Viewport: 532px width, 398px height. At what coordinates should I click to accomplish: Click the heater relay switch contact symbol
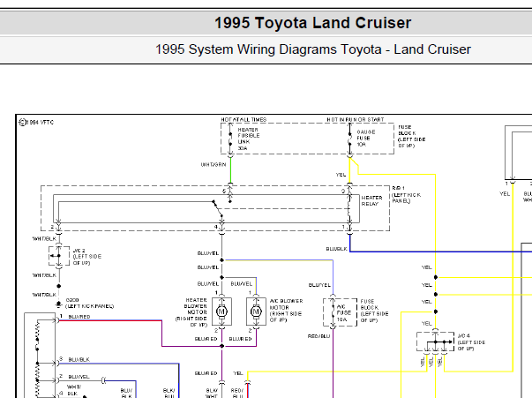tap(218, 208)
